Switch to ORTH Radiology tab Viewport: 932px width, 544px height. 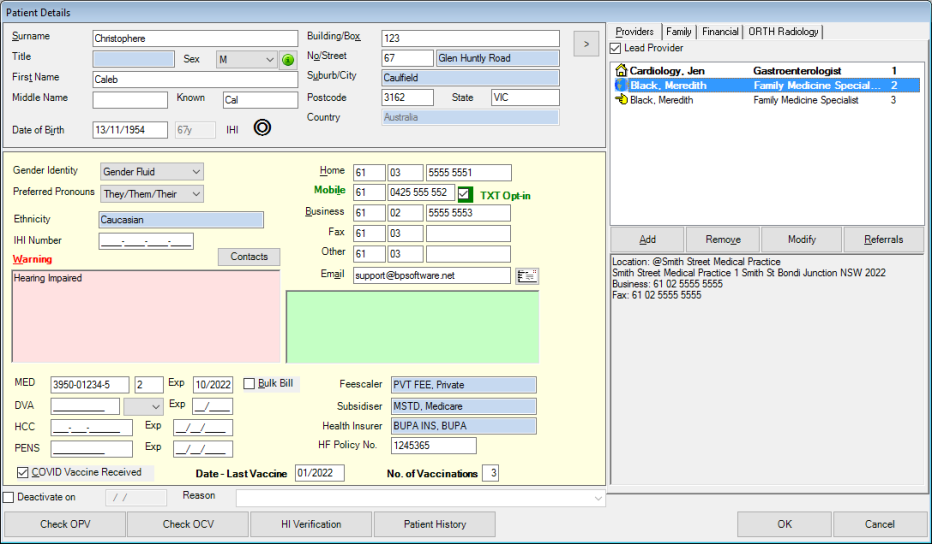pos(783,32)
